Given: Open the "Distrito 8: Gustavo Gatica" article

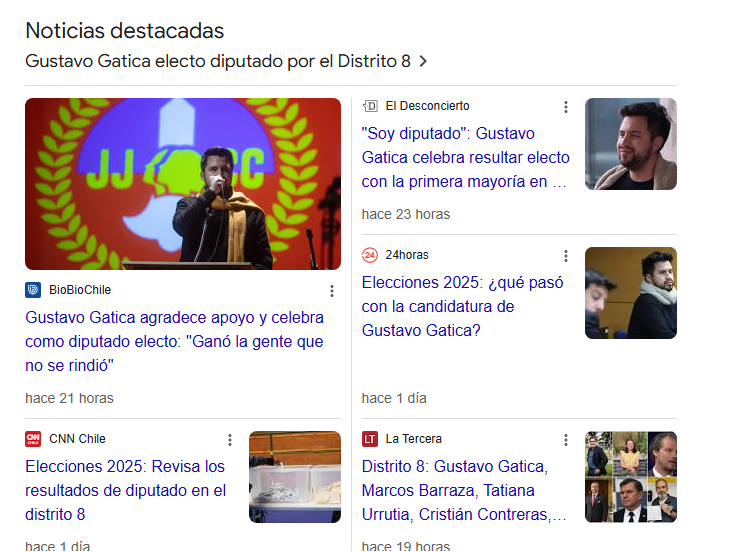Looking at the screenshot, I should [465, 490].
